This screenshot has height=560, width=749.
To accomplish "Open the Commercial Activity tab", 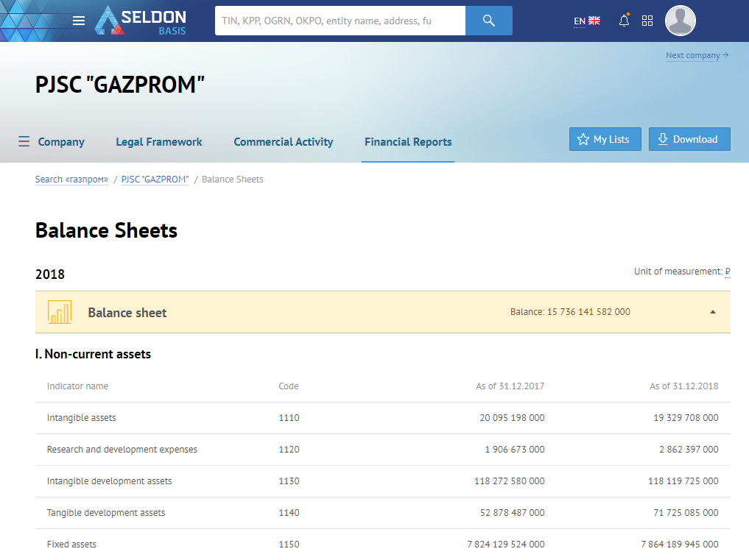I will click(284, 142).
